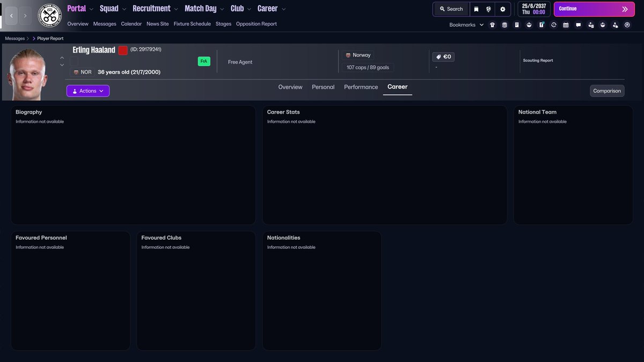This screenshot has height=362, width=644.
Task: Expand the Bookmarks dropdown
Action: point(466,25)
